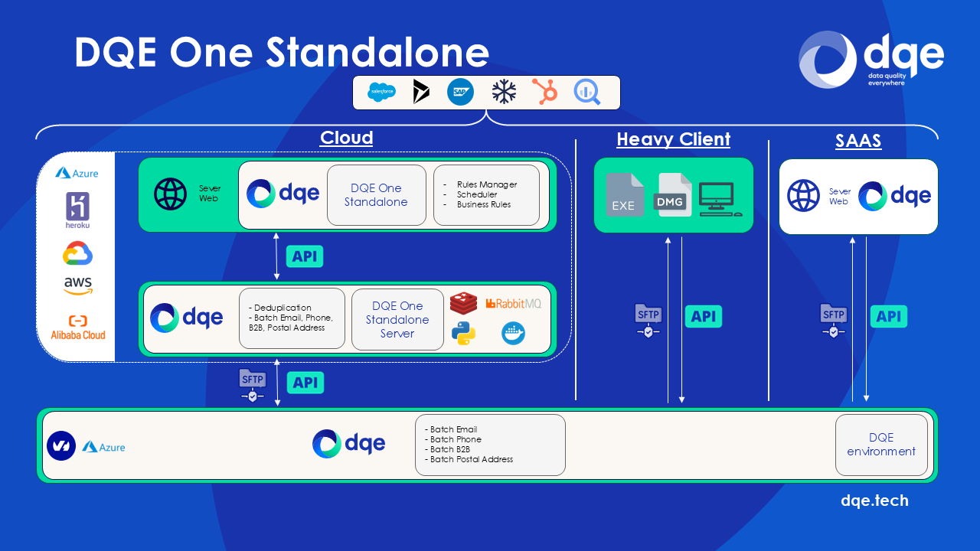
Task: Click the globe icon in SAAS box
Action: pyautogui.click(x=804, y=196)
